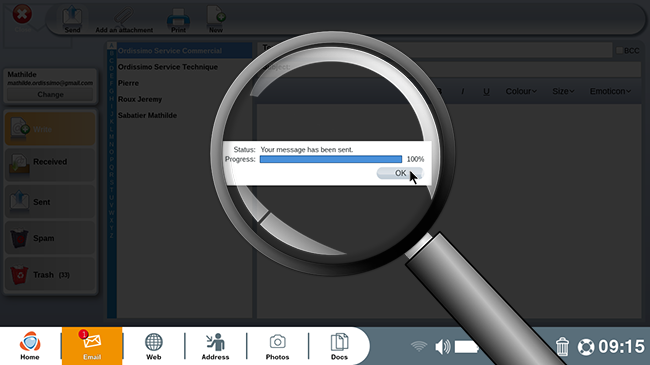Image resolution: width=650 pixels, height=365 pixels.
Task: Toggle italic formatting
Action: pos(463,91)
